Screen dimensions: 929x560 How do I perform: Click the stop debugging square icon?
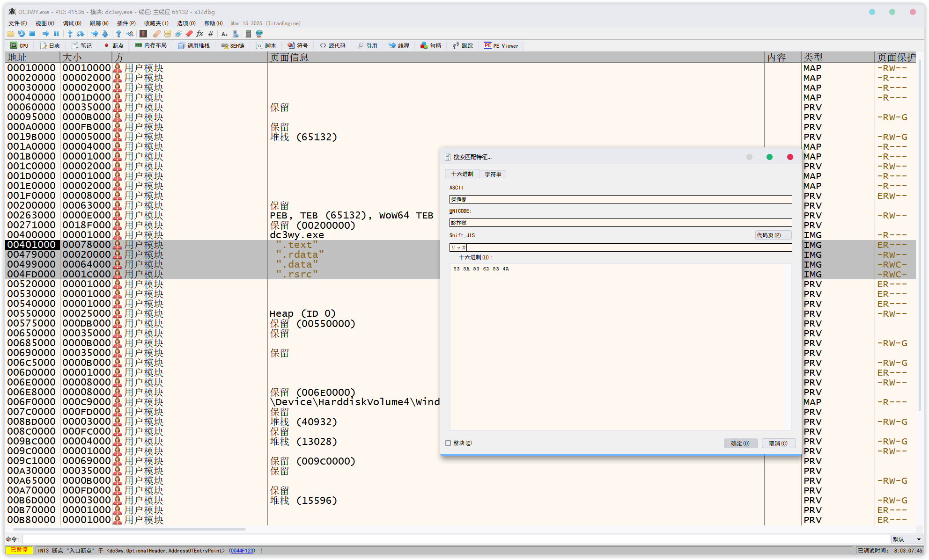tap(32, 34)
